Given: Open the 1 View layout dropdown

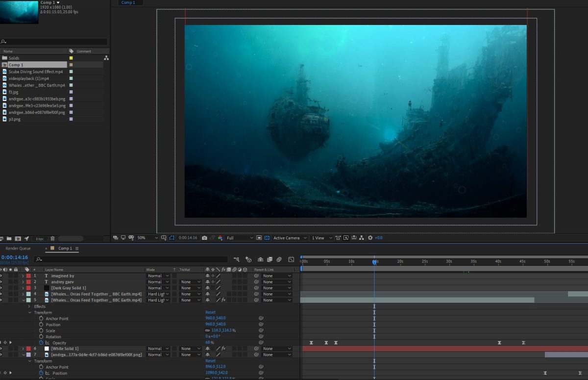Looking at the screenshot, I should [321, 238].
